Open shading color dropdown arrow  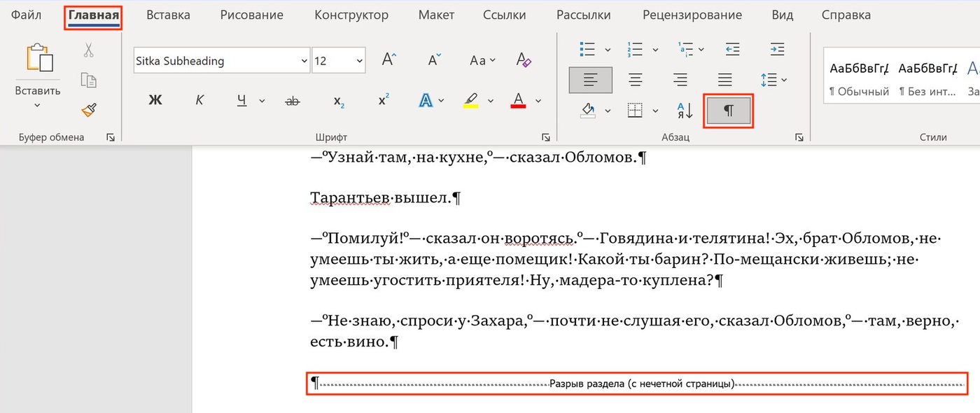[x=608, y=111]
